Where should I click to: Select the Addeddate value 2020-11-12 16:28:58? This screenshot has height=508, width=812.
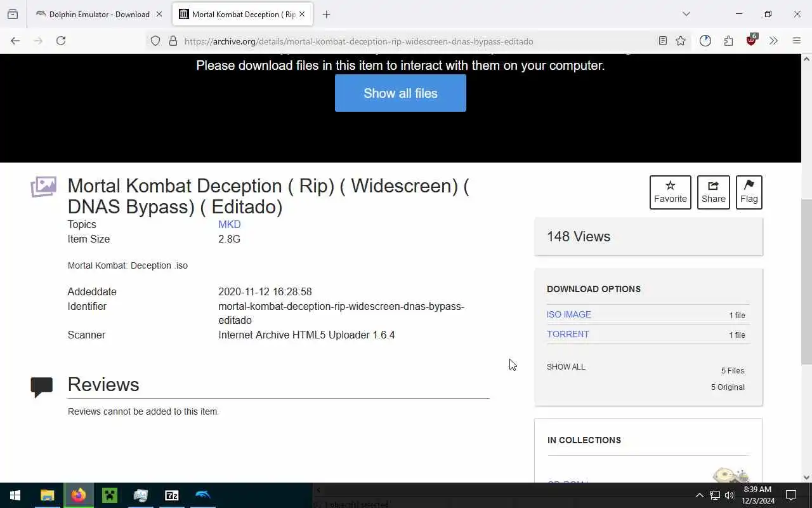pos(265,291)
